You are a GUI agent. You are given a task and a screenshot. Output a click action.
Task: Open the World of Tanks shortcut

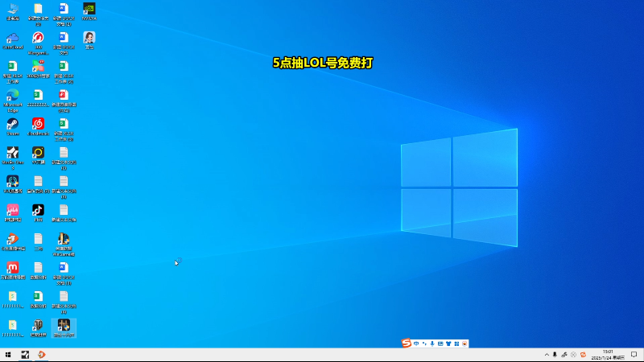[38, 328]
